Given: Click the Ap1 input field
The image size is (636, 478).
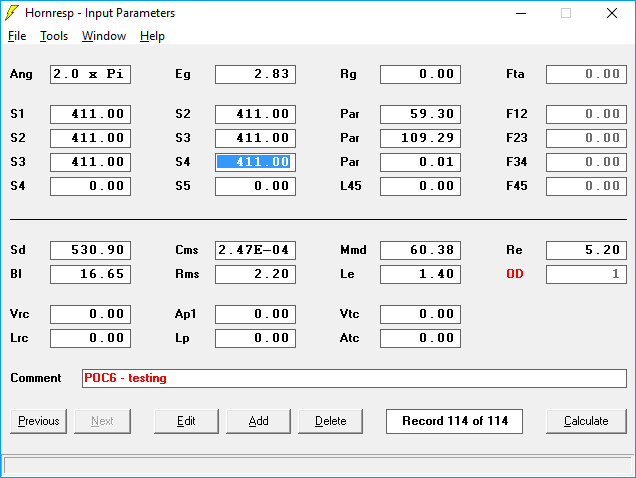Looking at the screenshot, I should coord(256,314).
